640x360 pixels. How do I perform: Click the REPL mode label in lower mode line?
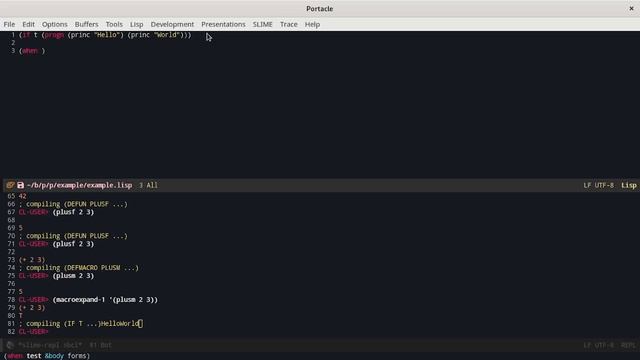tap(629, 345)
